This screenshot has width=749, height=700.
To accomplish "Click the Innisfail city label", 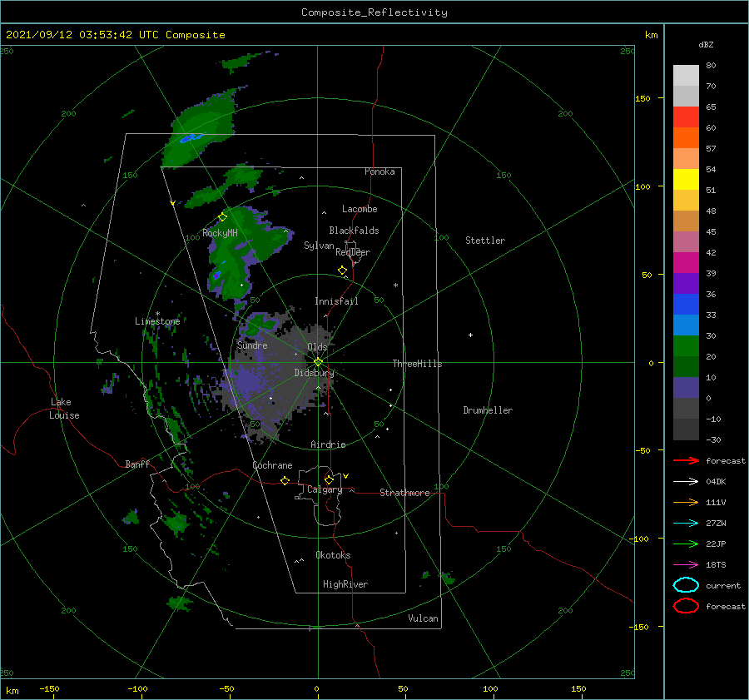I will (336, 301).
